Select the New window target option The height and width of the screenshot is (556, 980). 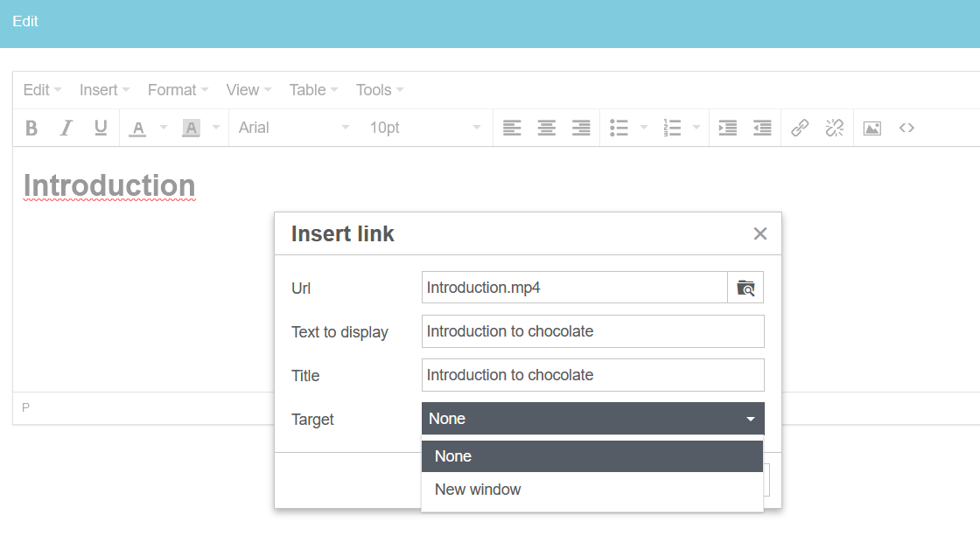pyautogui.click(x=478, y=490)
